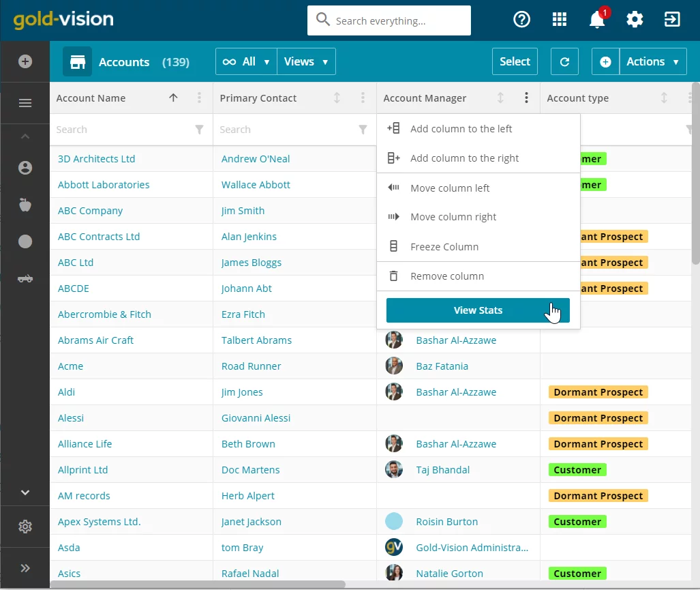The image size is (700, 590).
Task: Open contact Talbert Abrams
Action: tap(257, 340)
